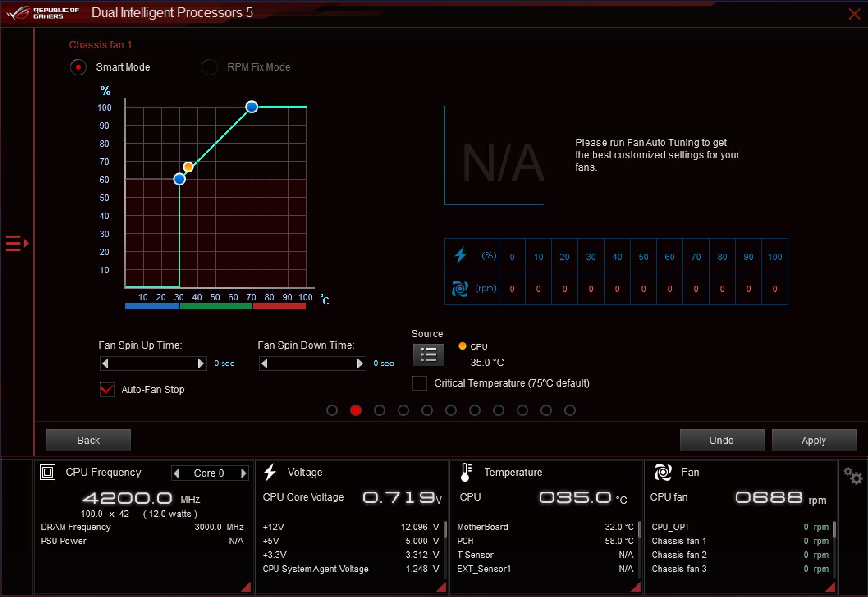The image size is (868, 597).
Task: Expand the Voltage panel corner triangle
Action: pyautogui.click(x=441, y=587)
